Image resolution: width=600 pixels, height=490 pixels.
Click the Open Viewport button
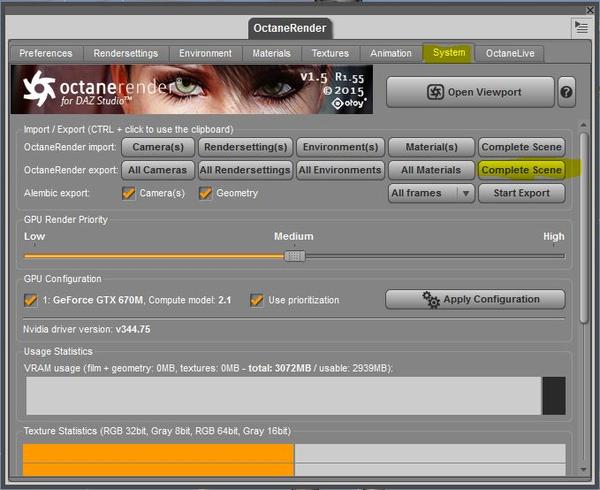click(470, 92)
